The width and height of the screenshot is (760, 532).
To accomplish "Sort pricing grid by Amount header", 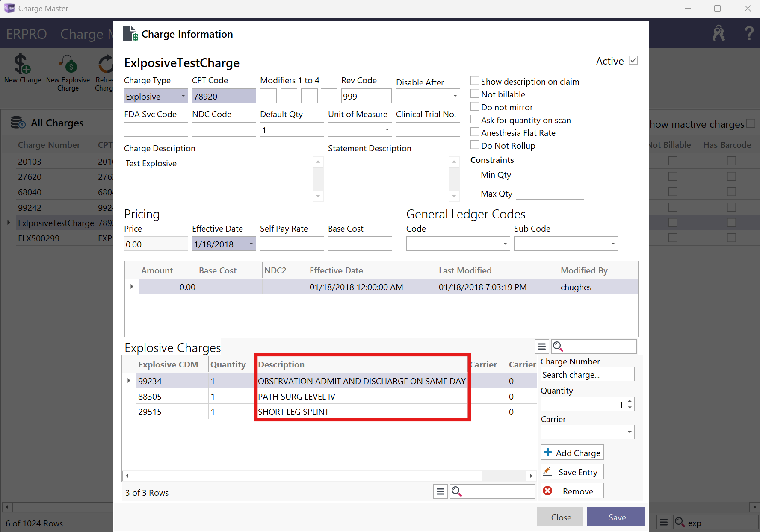I will [168, 270].
